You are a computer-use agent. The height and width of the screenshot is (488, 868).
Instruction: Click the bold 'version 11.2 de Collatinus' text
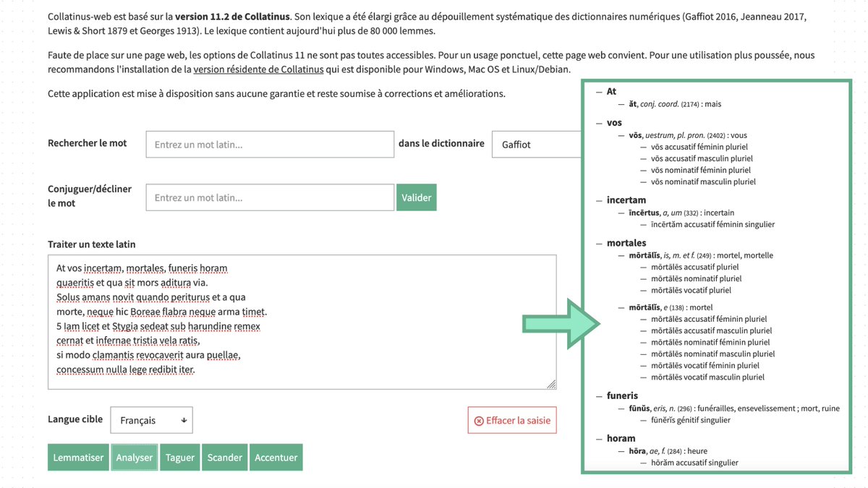click(233, 16)
